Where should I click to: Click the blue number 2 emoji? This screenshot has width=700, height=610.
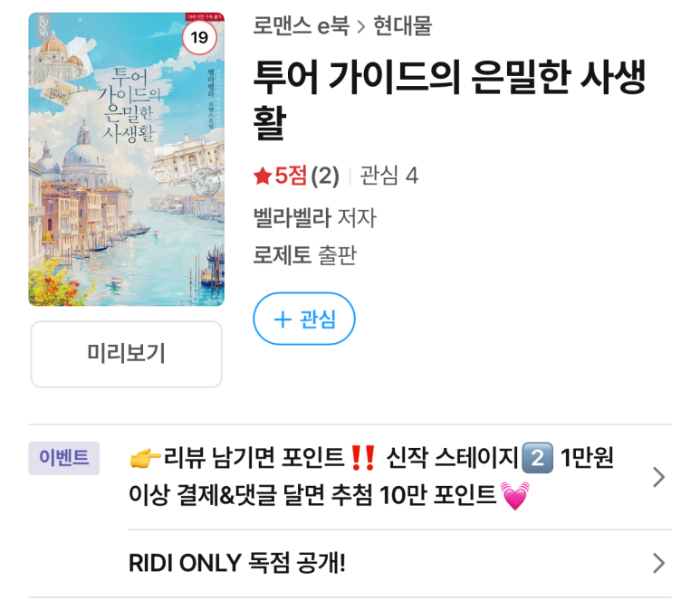click(x=538, y=458)
